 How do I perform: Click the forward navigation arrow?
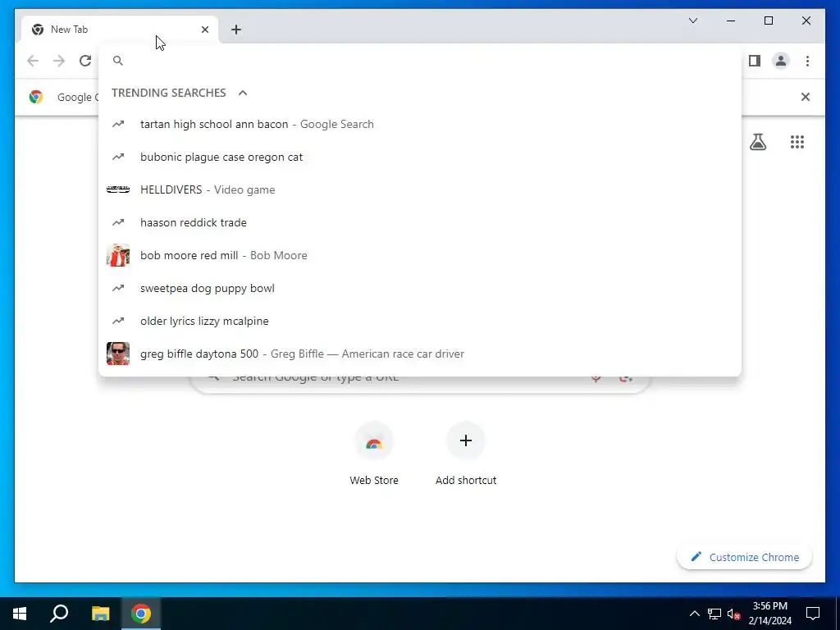(x=59, y=61)
